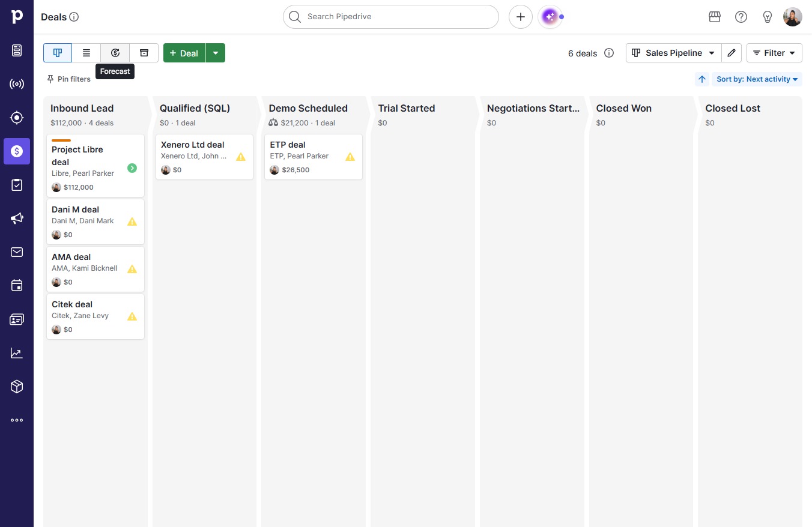Viewport: 812px width, 527px height.
Task: Open the Sales Pipeline dropdown
Action: (x=674, y=53)
